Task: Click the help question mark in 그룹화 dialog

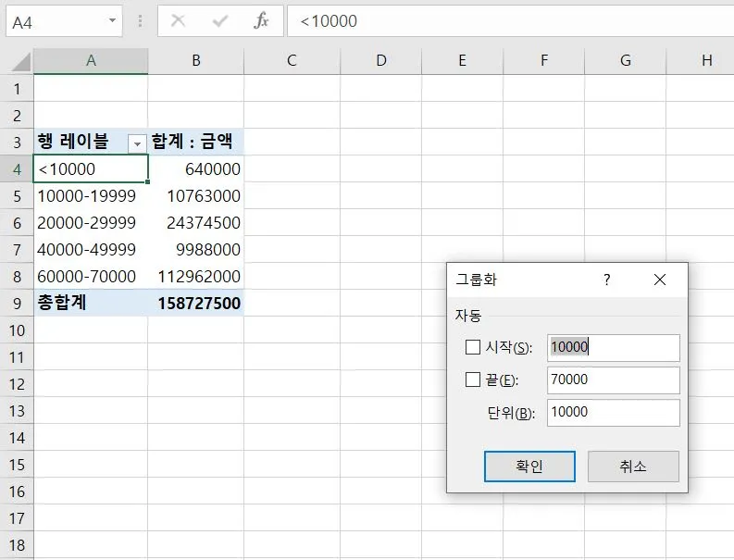Action: (606, 280)
